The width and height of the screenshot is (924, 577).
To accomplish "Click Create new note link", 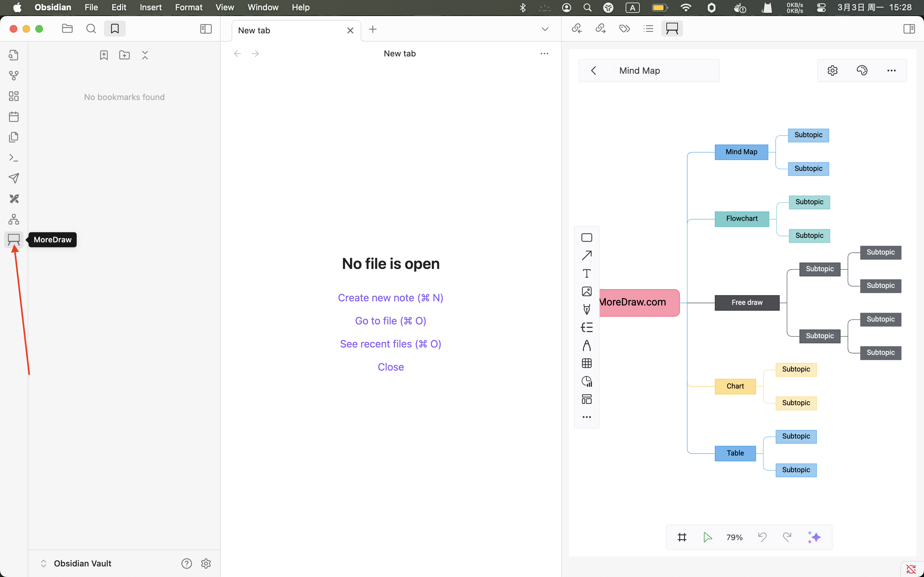I will point(390,298).
